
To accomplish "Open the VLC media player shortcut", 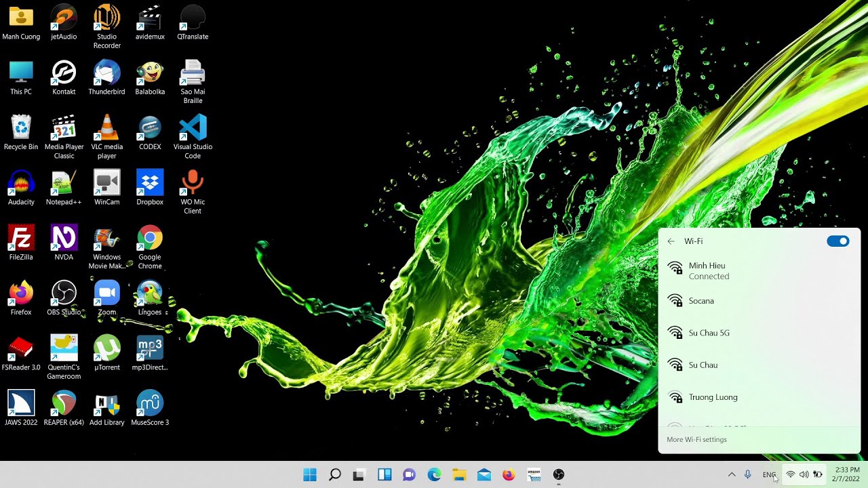I will pos(107,138).
